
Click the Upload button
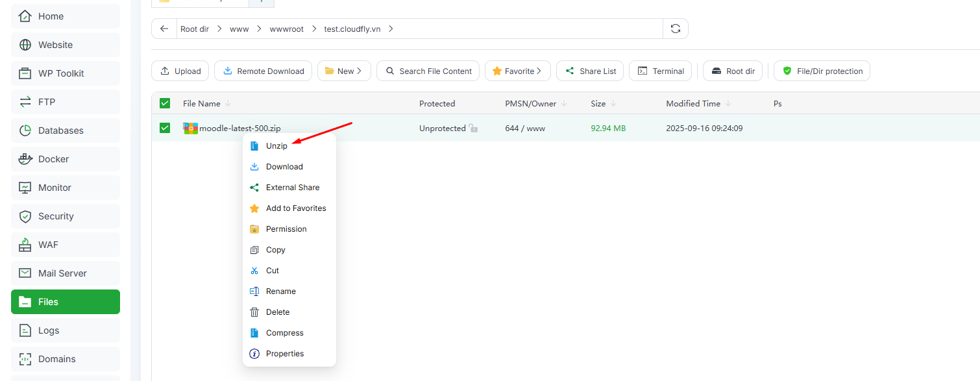coord(180,71)
